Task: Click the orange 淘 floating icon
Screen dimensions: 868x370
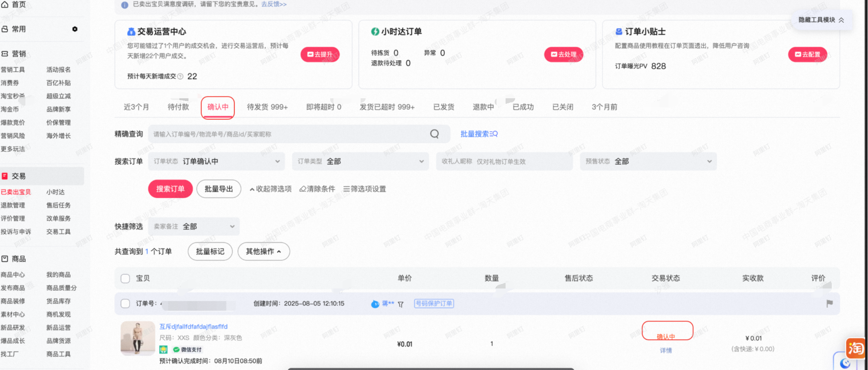Action: (x=855, y=348)
